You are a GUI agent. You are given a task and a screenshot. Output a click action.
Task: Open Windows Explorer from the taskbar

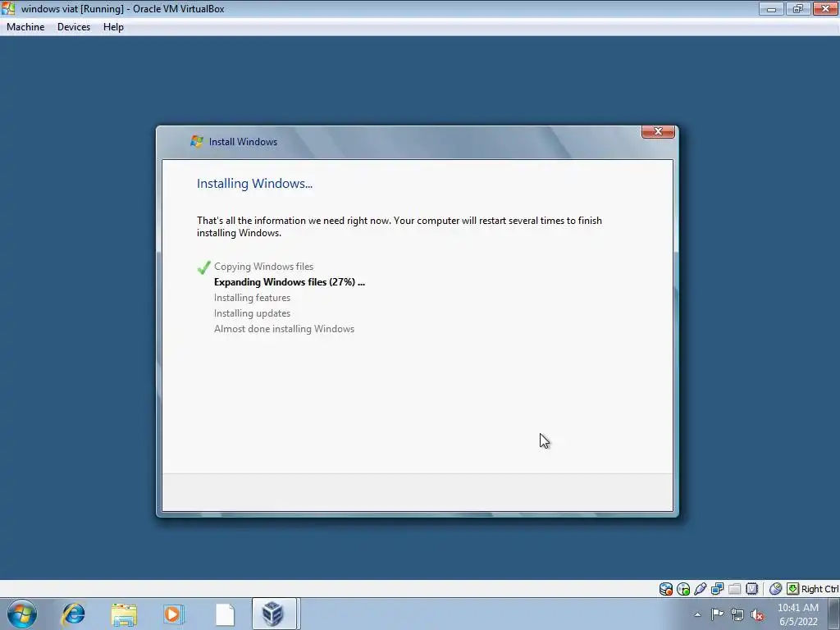tap(124, 614)
